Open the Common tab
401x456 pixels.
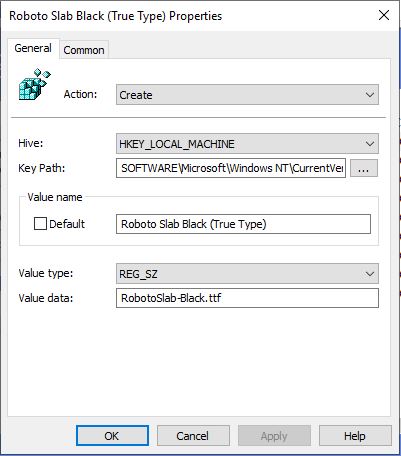click(84, 50)
